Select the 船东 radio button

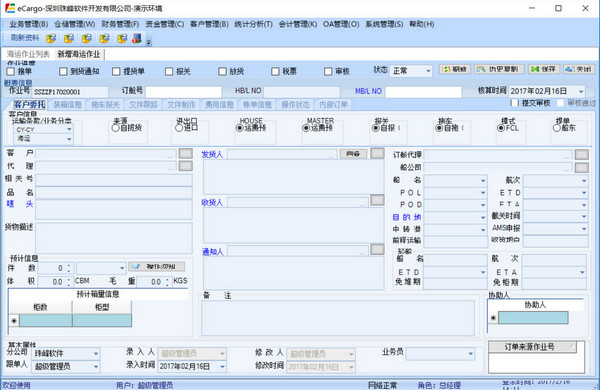pyautogui.click(x=557, y=128)
